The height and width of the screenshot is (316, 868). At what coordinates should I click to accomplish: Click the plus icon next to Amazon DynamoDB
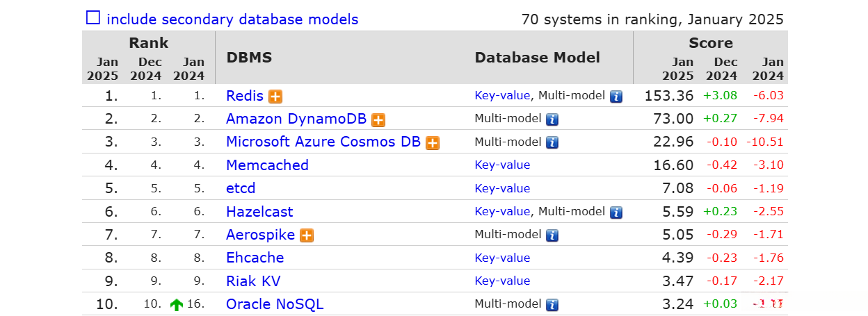click(x=378, y=120)
